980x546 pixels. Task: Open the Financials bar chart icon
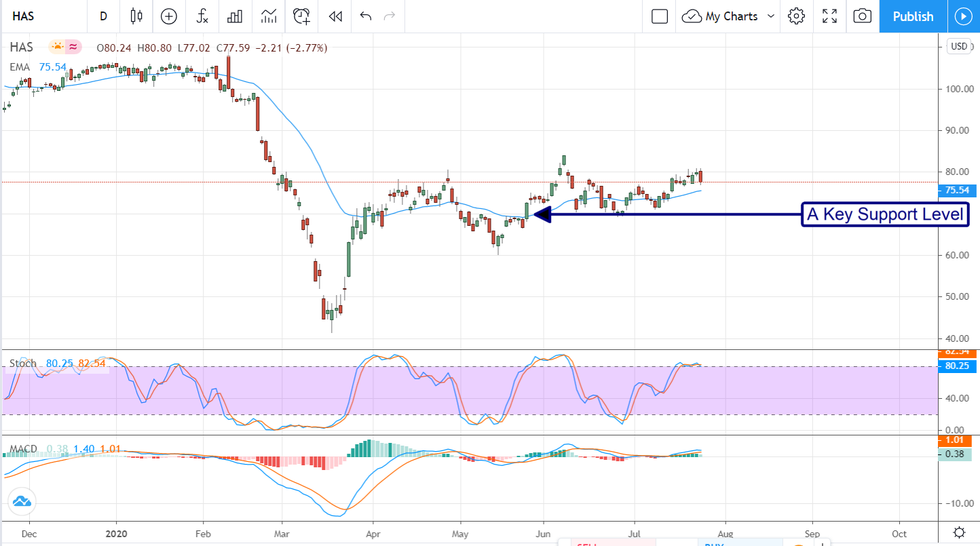point(235,16)
